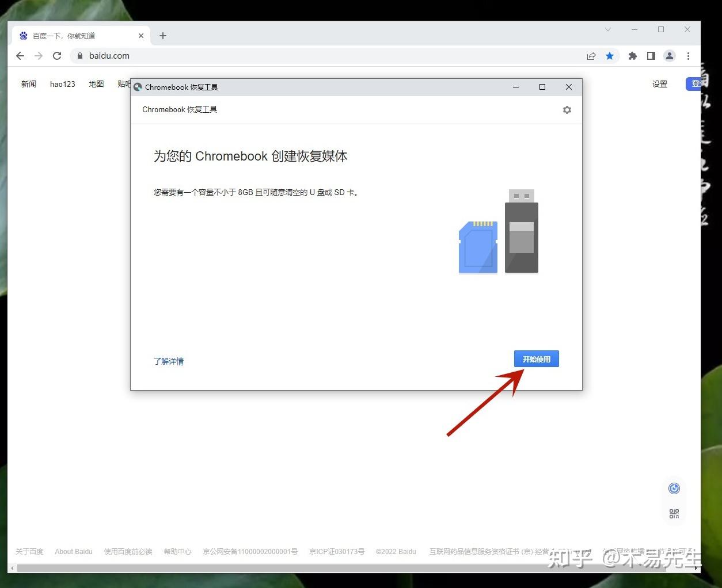Click the 开始使用 button
The image size is (722, 588).
(537, 359)
